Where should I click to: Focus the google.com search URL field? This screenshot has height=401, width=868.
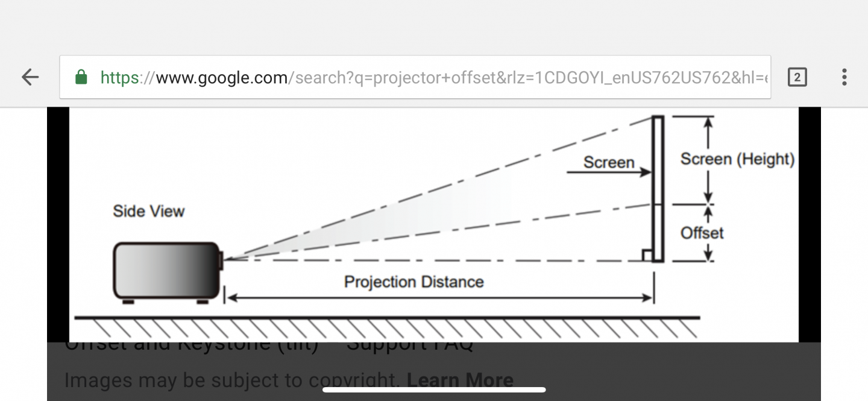tap(415, 77)
